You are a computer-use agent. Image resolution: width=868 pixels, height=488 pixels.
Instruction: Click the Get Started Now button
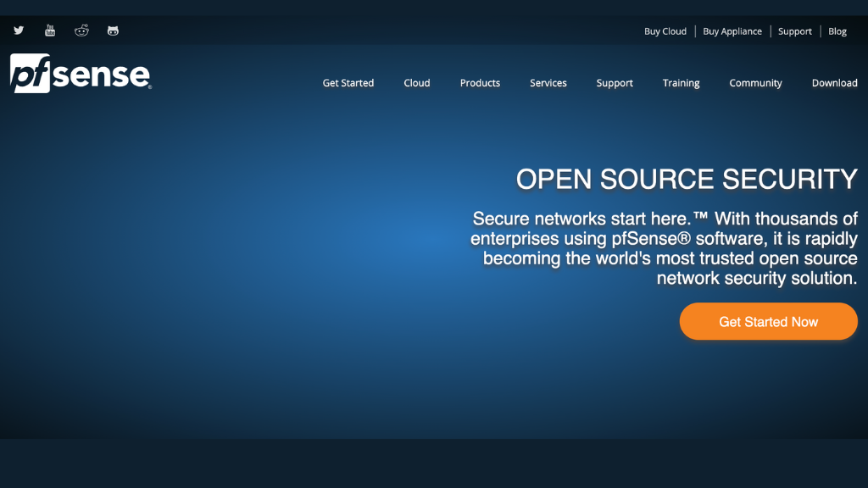[x=768, y=321]
